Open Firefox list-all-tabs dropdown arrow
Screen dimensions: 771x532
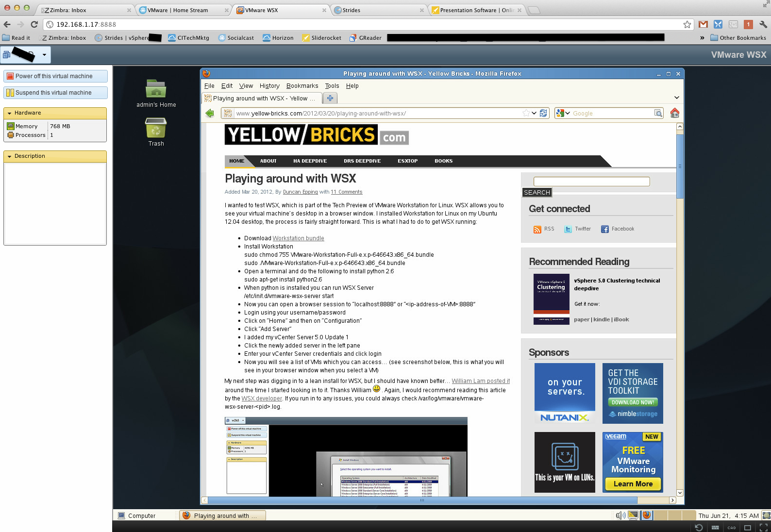pos(676,98)
